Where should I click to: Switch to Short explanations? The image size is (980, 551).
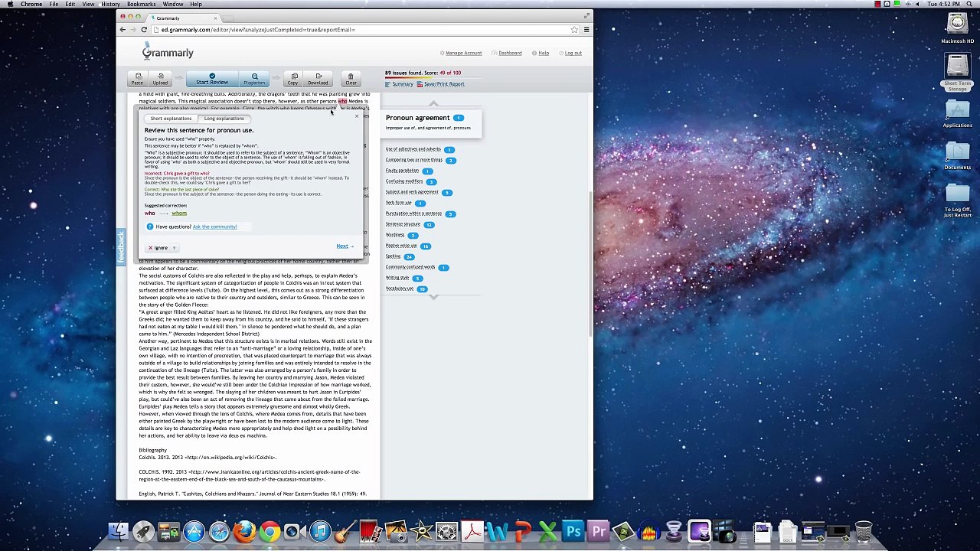(x=171, y=119)
